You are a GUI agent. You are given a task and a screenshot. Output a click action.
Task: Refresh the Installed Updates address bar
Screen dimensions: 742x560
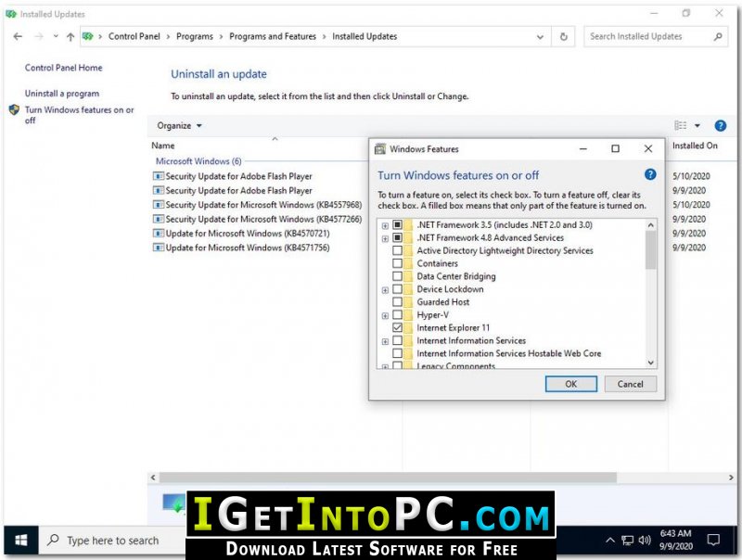click(564, 36)
